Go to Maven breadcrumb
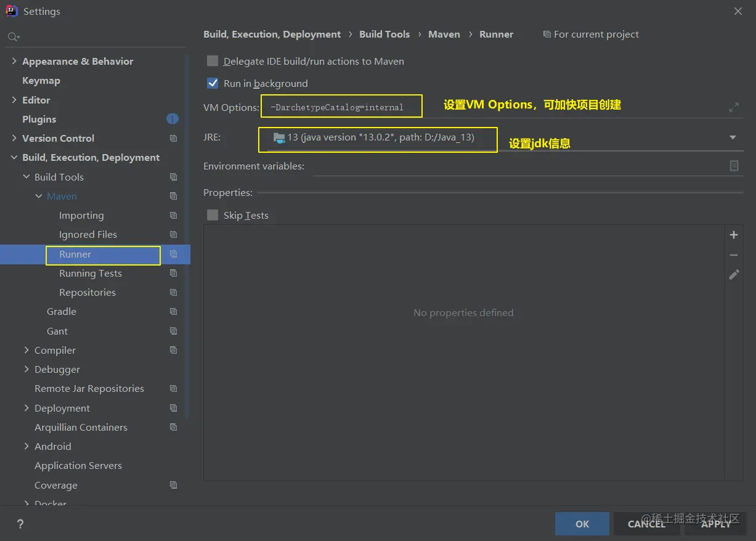This screenshot has width=756, height=541. pos(444,35)
